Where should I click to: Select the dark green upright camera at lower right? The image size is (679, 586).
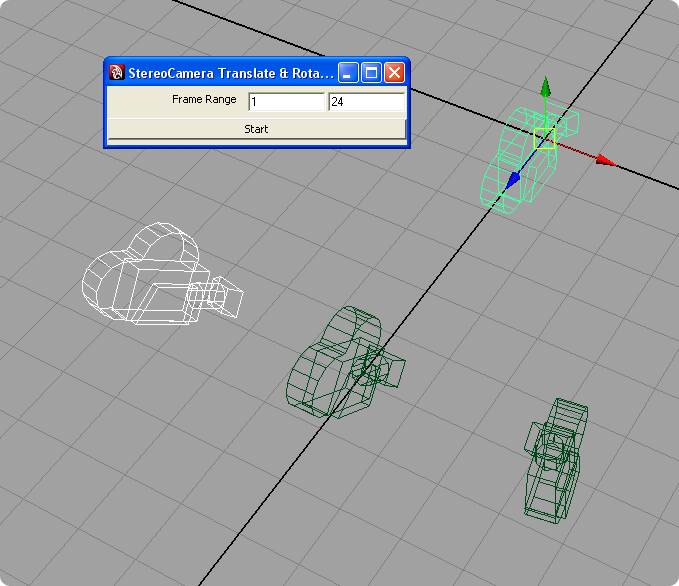pos(556,461)
